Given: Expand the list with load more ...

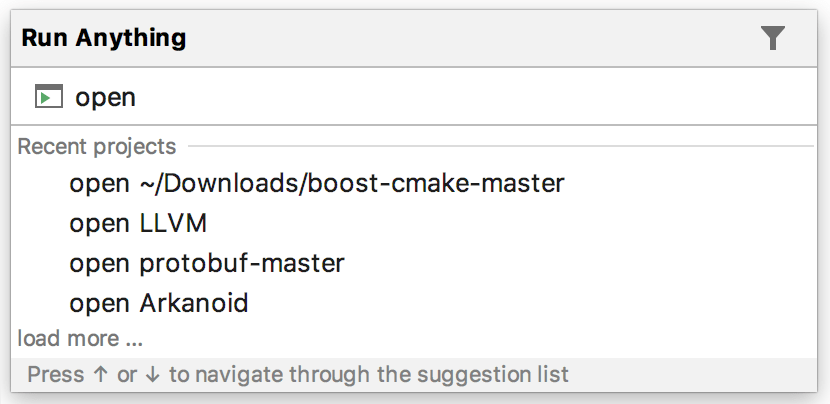Looking at the screenshot, I should click(x=80, y=338).
